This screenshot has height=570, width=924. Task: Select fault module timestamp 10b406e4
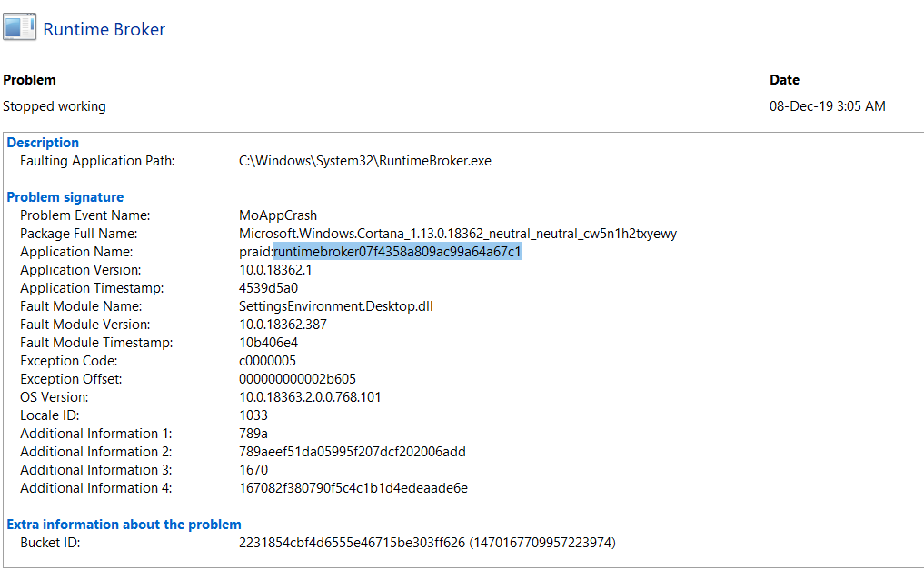[x=268, y=343]
